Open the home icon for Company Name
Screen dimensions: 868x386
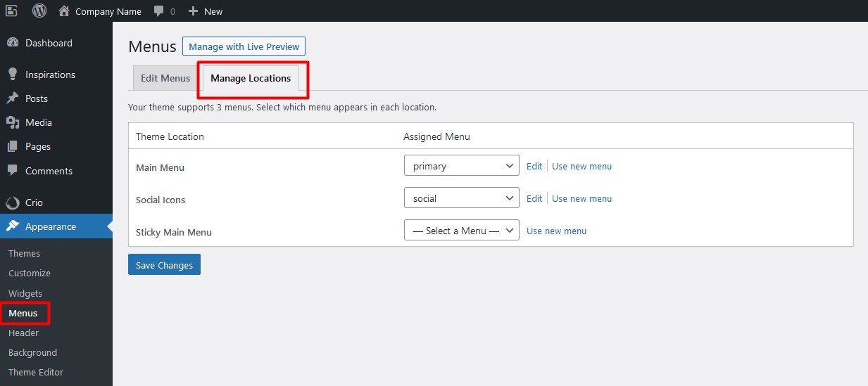(x=64, y=11)
